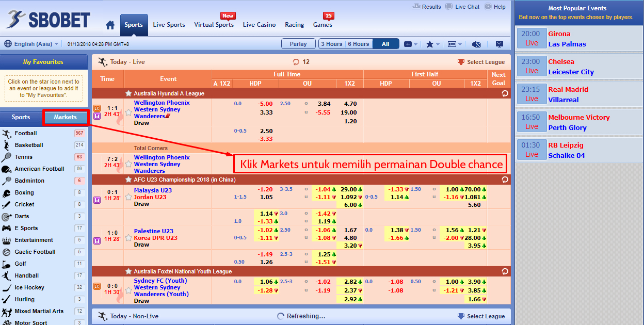Image resolution: width=644 pixels, height=325 pixels.
Task: Click the Parlay button
Action: pyautogui.click(x=298, y=44)
